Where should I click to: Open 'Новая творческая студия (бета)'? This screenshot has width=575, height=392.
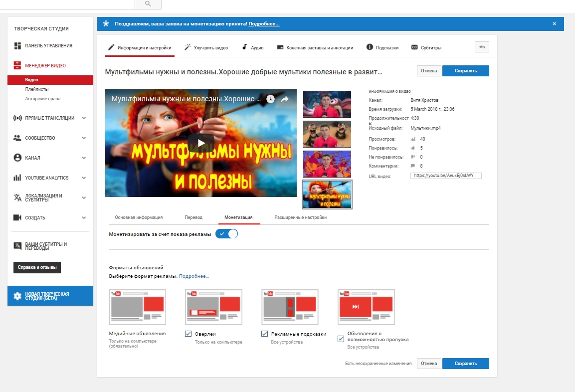(50, 296)
